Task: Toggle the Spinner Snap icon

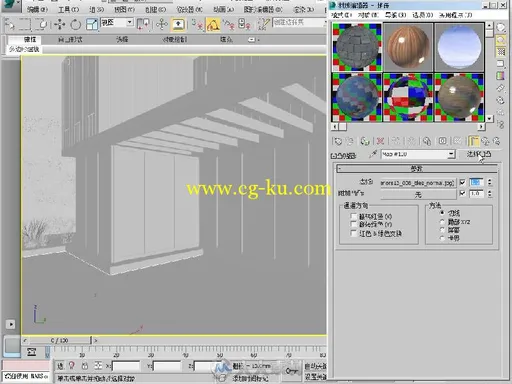Action: (244, 24)
